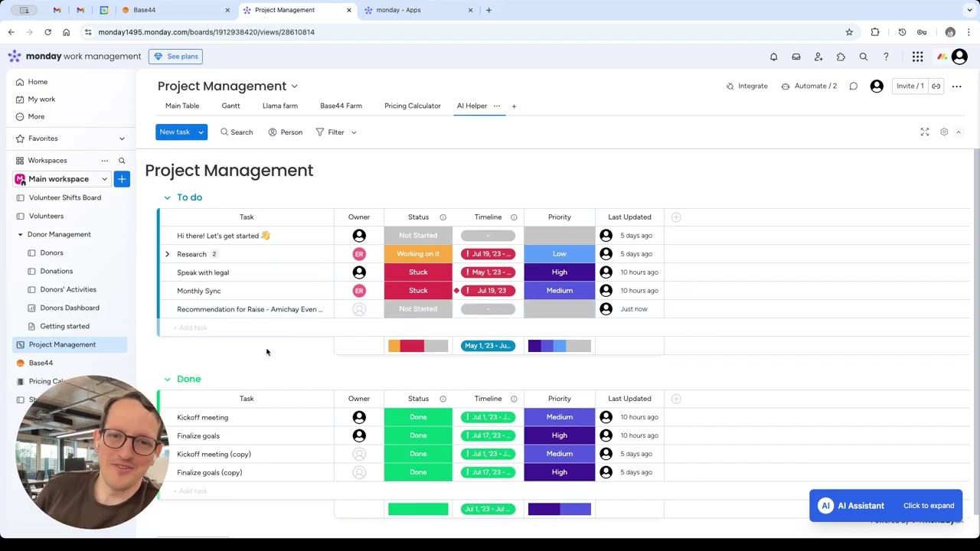Open AI Helper tab options ellipsis

(x=497, y=106)
